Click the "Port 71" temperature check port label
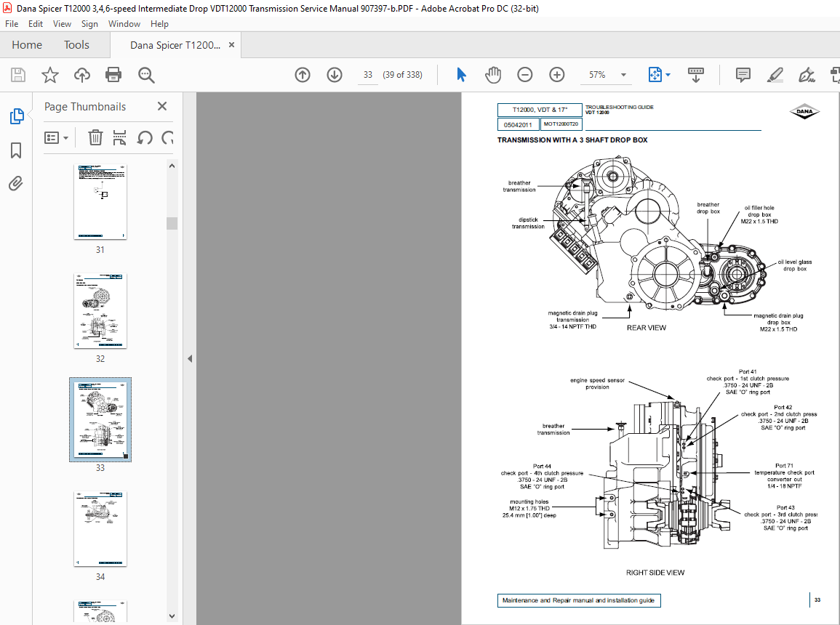The width and height of the screenshot is (840, 625). pos(784,476)
